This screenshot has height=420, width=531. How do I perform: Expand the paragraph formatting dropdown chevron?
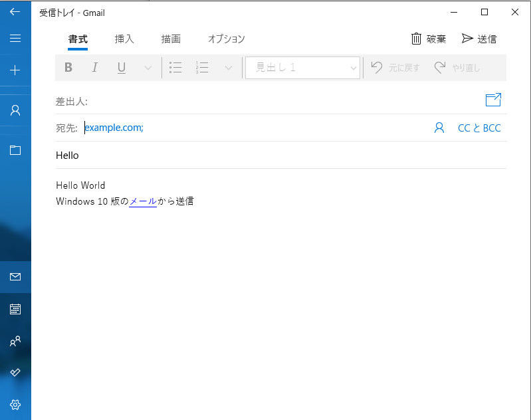tap(229, 68)
